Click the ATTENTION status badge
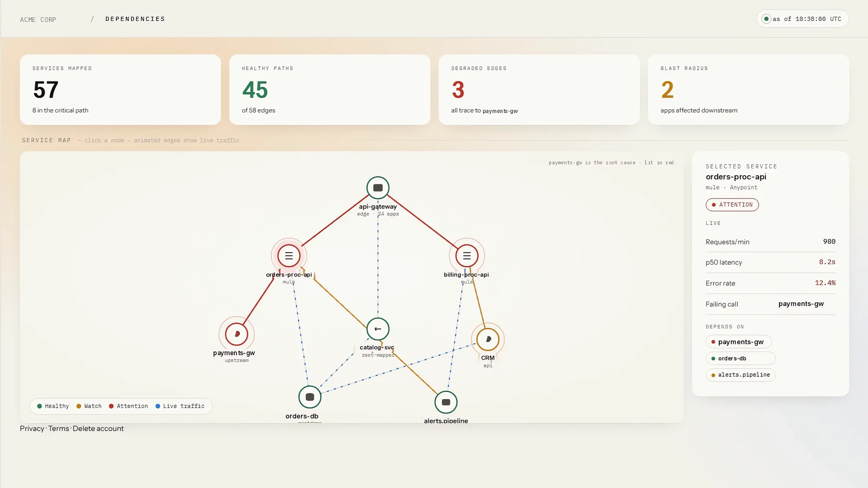 [x=732, y=205]
